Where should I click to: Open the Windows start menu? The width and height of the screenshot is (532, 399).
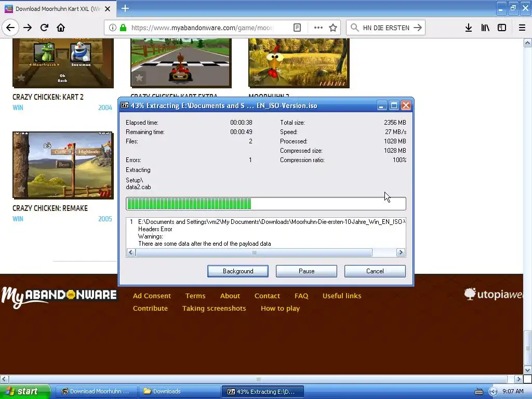(x=25, y=391)
